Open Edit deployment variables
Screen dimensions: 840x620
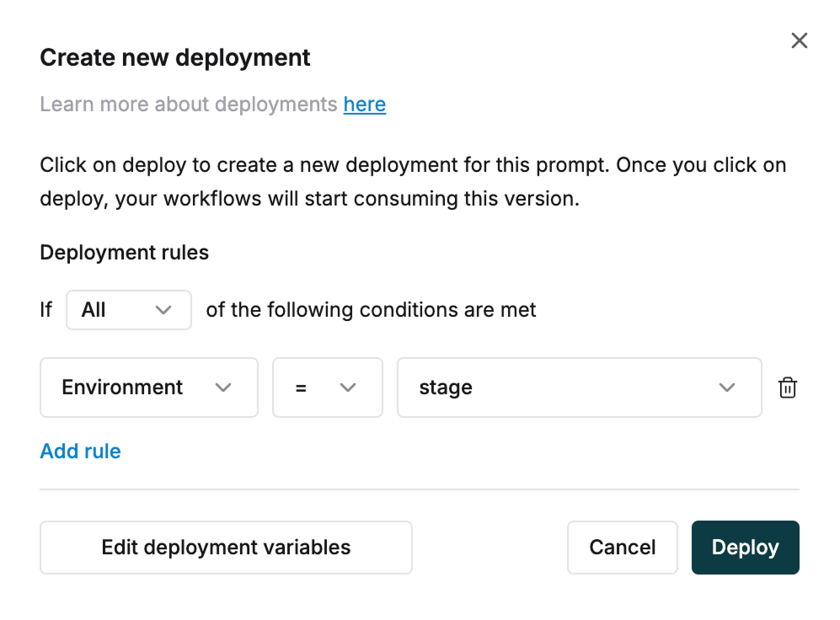pos(225,547)
